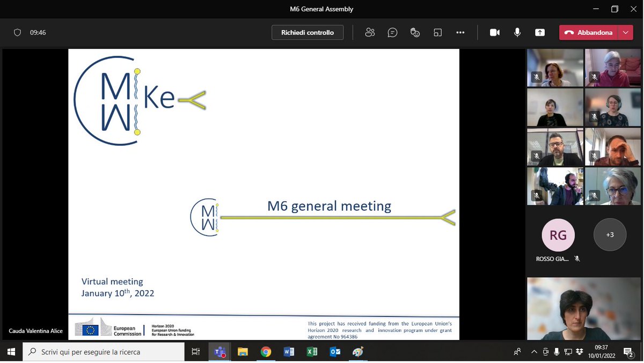Click the Abbandona leave button

589,32
